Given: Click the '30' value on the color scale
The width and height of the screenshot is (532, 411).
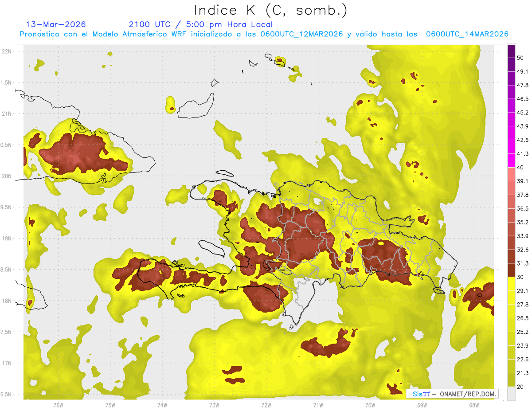Looking at the screenshot, I should 521,277.
